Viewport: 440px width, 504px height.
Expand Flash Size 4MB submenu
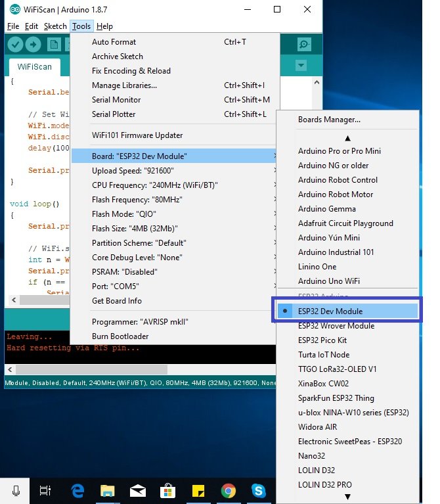point(173,229)
